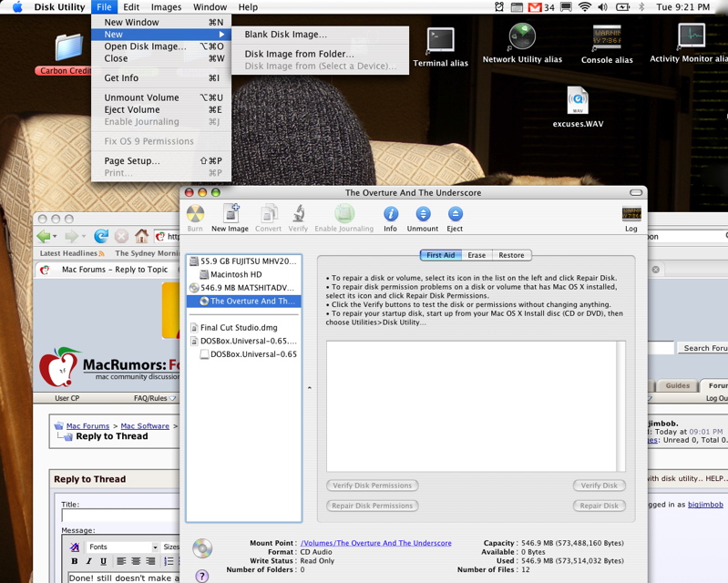Toggle the toolbar pill button of Disk Utility
The image size is (728, 583).
click(x=636, y=192)
